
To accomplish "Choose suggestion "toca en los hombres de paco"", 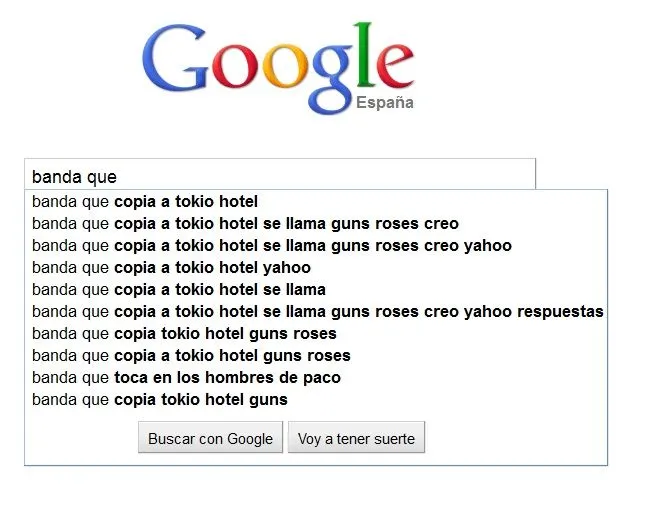I will coord(186,378).
